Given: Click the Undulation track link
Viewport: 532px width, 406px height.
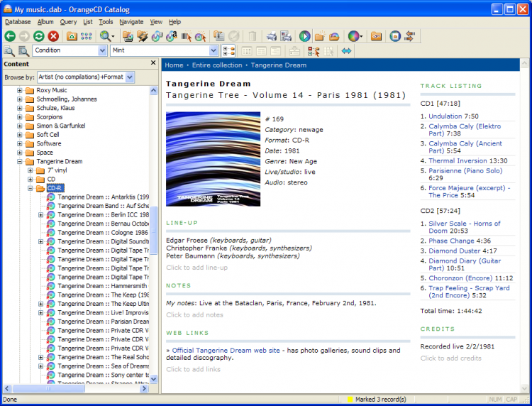Looking at the screenshot, I should 445,116.
